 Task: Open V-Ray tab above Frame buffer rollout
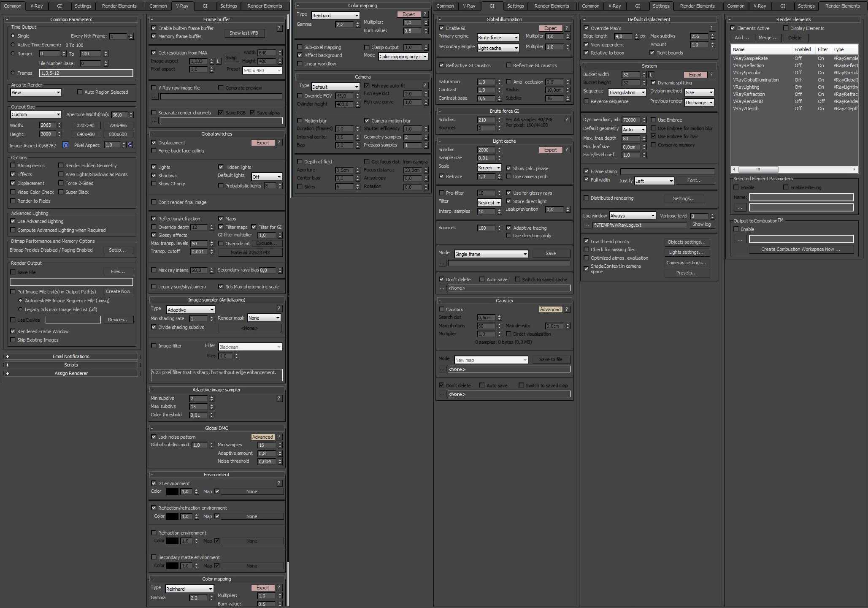[182, 6]
